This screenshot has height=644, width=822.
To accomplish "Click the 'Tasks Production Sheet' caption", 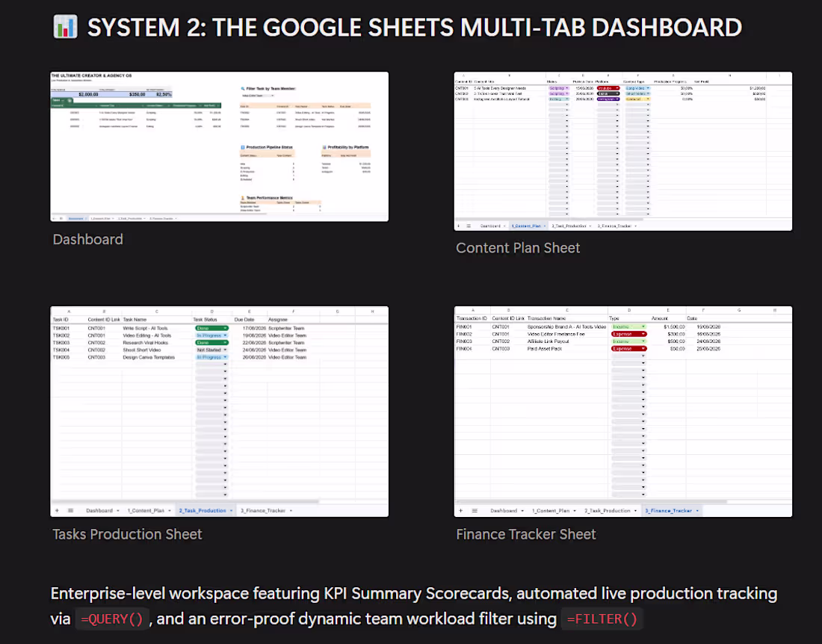I will 127,534.
